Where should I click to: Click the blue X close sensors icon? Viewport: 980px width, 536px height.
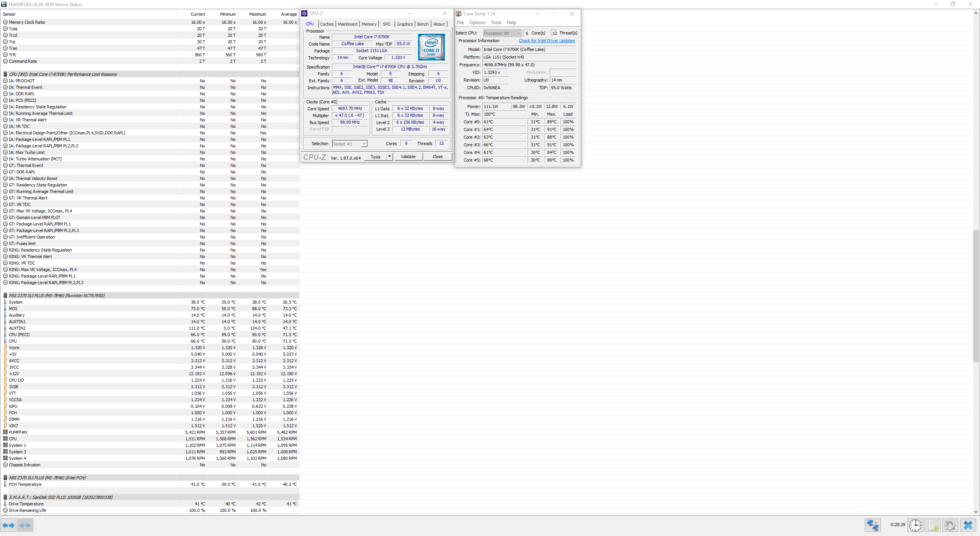[x=968, y=525]
